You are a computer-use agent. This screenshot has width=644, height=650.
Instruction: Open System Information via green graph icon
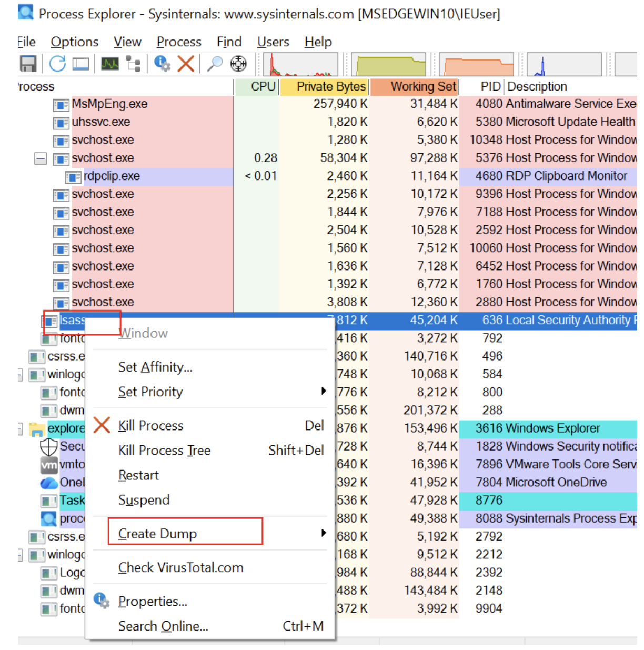pyautogui.click(x=110, y=64)
